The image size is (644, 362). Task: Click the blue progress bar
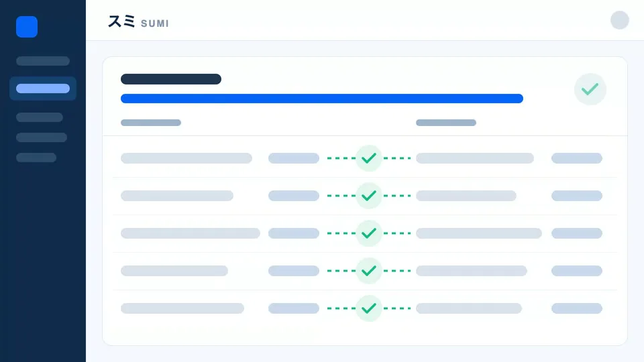321,99
